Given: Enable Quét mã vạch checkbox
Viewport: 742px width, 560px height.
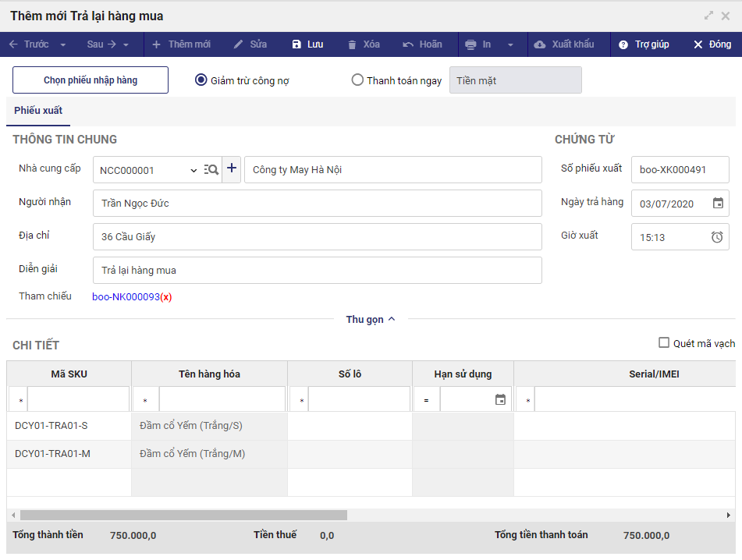Looking at the screenshot, I should click(x=664, y=342).
